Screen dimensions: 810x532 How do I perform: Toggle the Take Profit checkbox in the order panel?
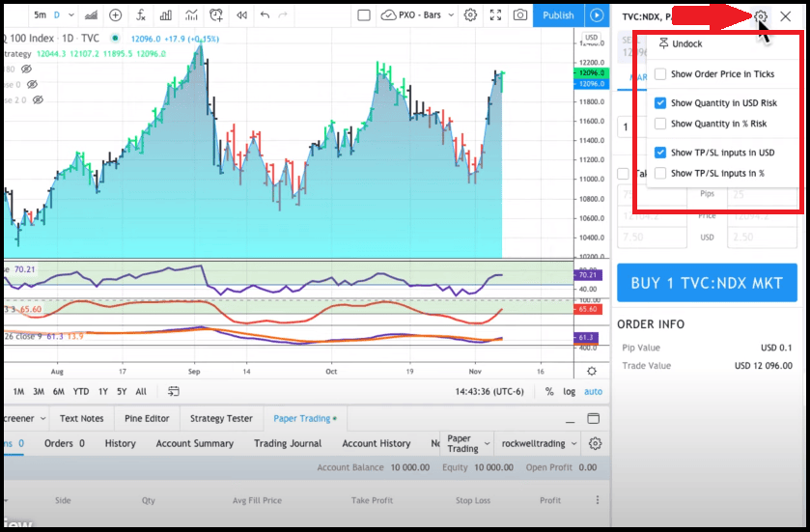click(x=624, y=174)
